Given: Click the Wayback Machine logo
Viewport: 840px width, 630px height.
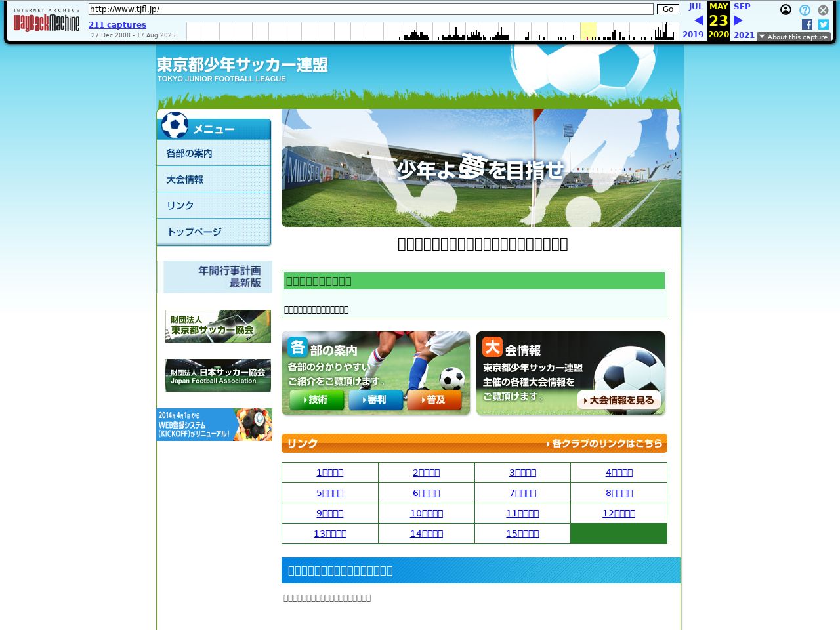Looking at the screenshot, I should (x=46, y=21).
